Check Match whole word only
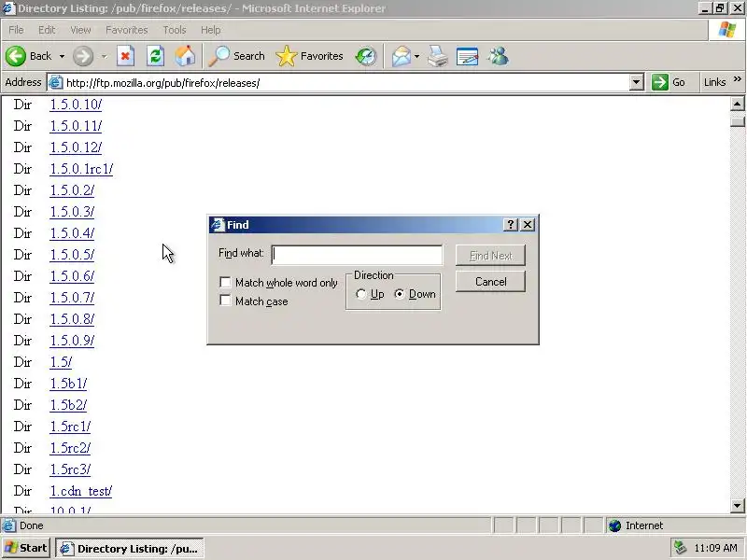 (225, 283)
